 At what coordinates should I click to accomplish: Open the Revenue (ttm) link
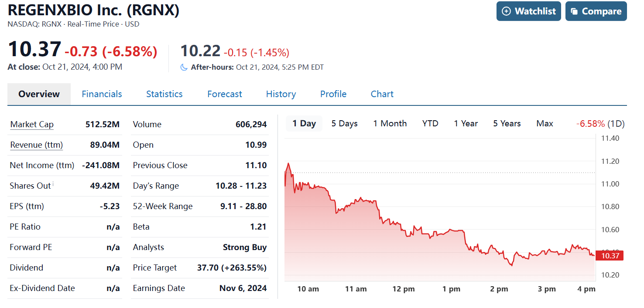(36, 145)
